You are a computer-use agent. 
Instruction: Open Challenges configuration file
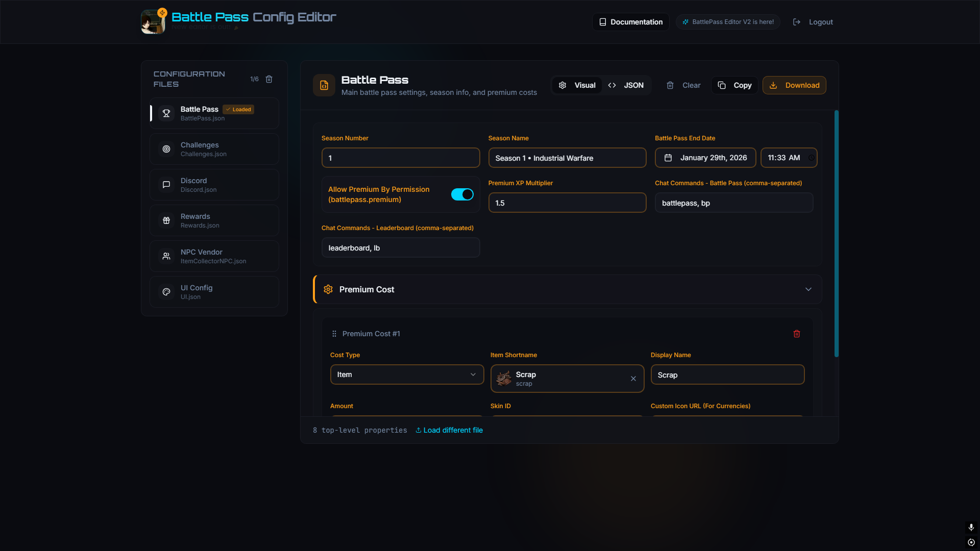pyautogui.click(x=214, y=149)
